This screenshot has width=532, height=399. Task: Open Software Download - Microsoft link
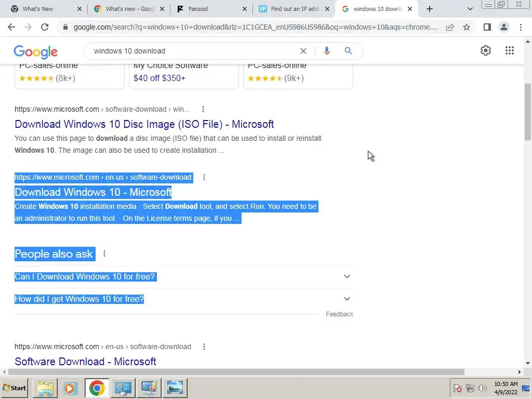[x=85, y=362]
